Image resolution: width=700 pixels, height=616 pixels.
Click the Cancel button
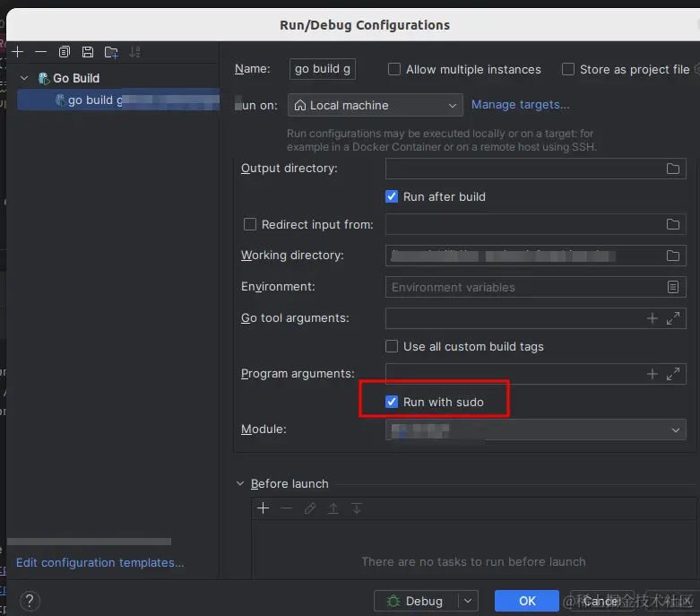[x=601, y=602]
